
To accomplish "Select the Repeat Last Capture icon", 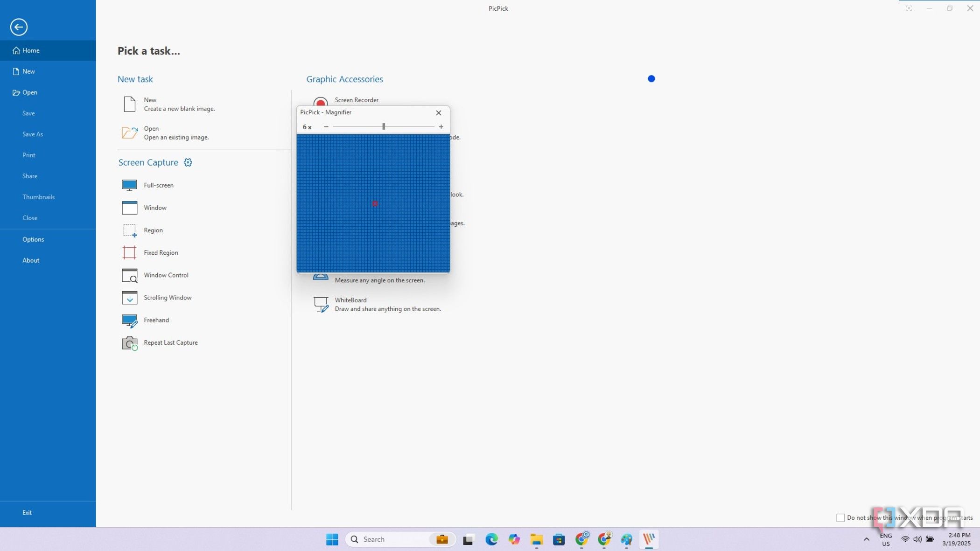I will point(129,342).
